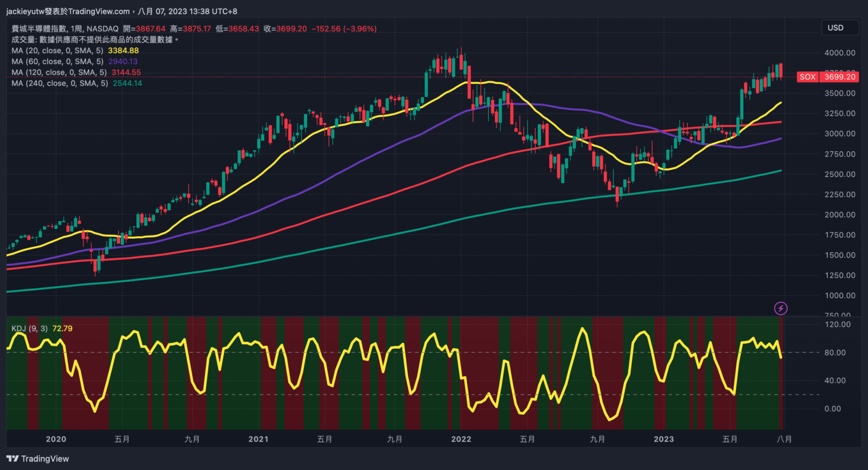The image size is (868, 470).
Task: Click the 八月 label on time axis
Action: (784, 439)
